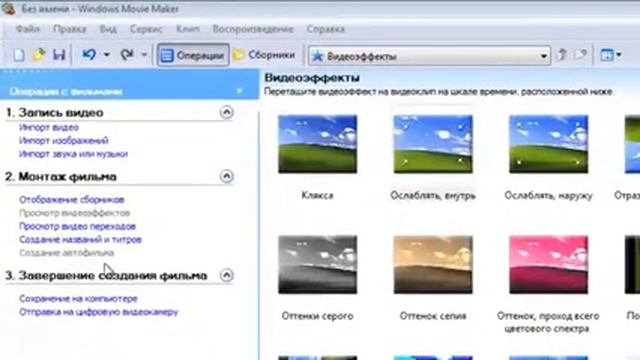Open the Undo history dropdown arrow
Image resolution: width=640 pixels, height=360 pixels.
[107, 54]
